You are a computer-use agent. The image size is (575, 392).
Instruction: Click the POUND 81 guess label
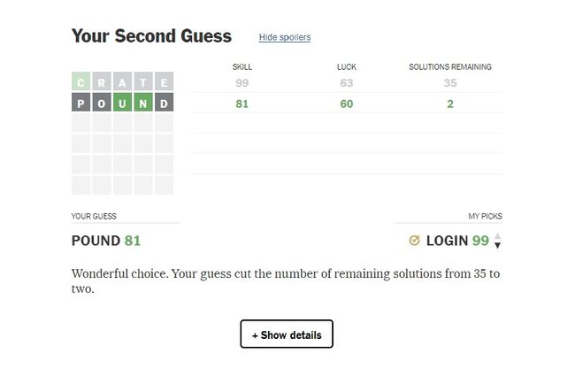tap(106, 241)
